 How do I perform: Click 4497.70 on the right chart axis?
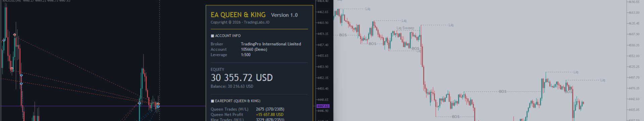point(634,78)
